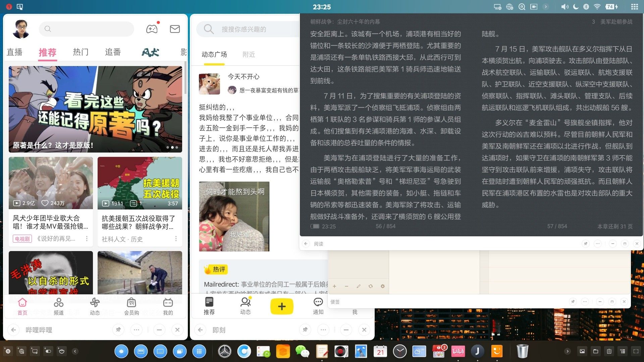Select the 附近 tab in Jike
644x362 pixels.
[249, 54]
